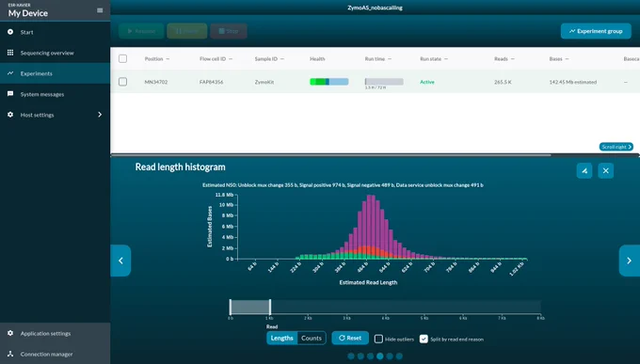Expand the Host settings chevron

(x=100, y=115)
